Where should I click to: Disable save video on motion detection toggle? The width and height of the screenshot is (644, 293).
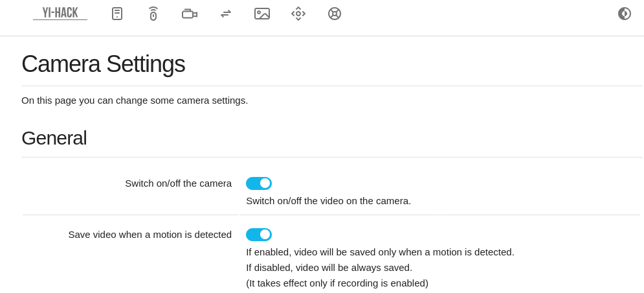[259, 235]
